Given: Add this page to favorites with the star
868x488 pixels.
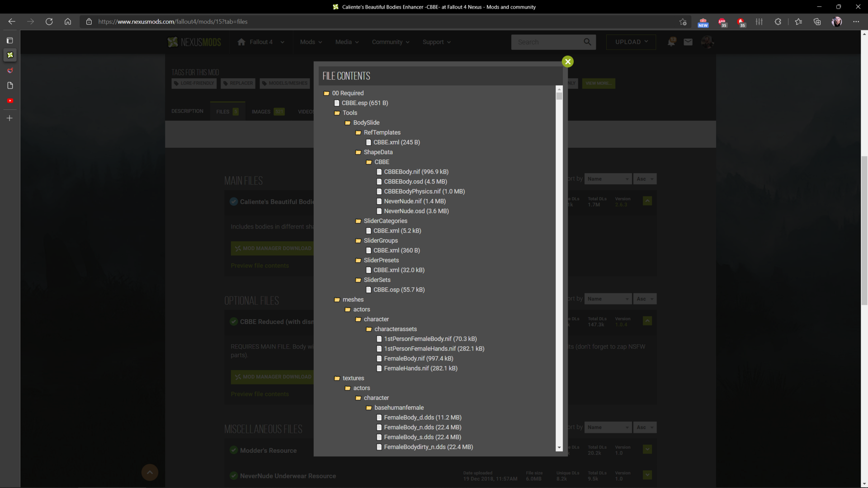Looking at the screenshot, I should point(683,22).
